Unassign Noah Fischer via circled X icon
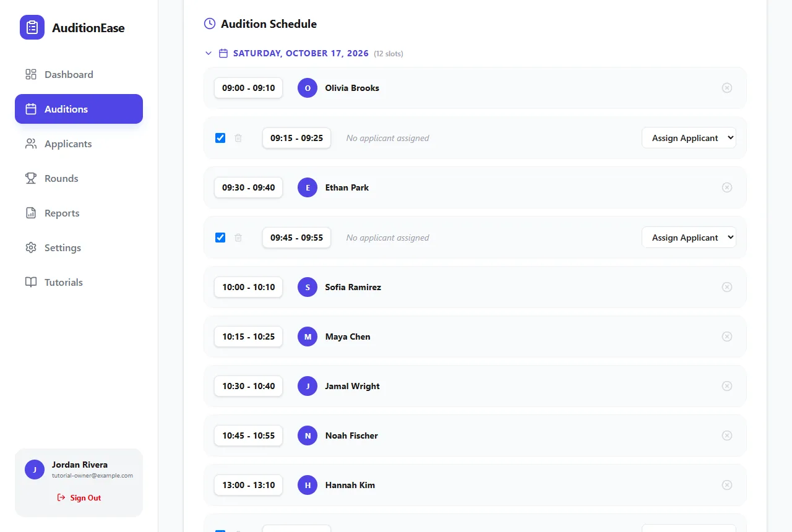Image resolution: width=792 pixels, height=532 pixels. (727, 435)
